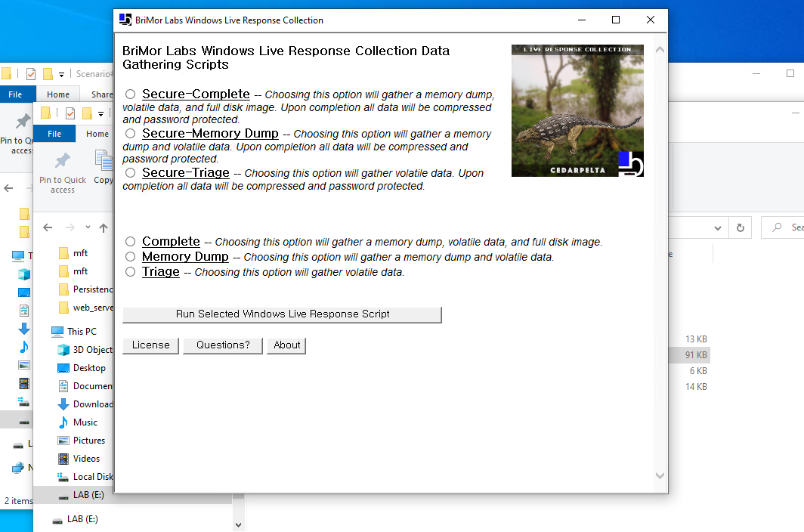
Task: Click Properties checkmark icon in front Explorer toolbar
Action: click(x=70, y=113)
